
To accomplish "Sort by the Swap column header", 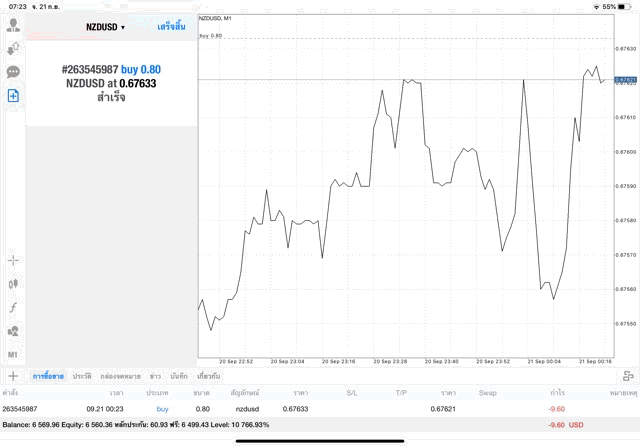I will (487, 393).
